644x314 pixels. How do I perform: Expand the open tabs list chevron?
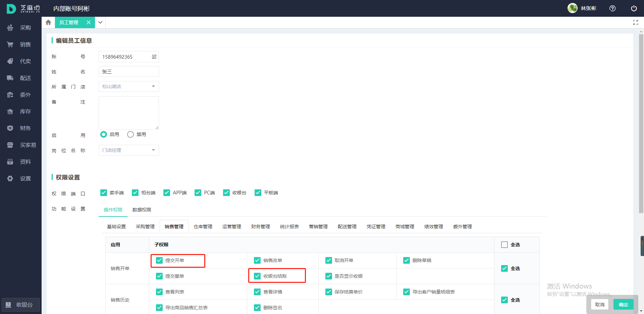(x=100, y=22)
